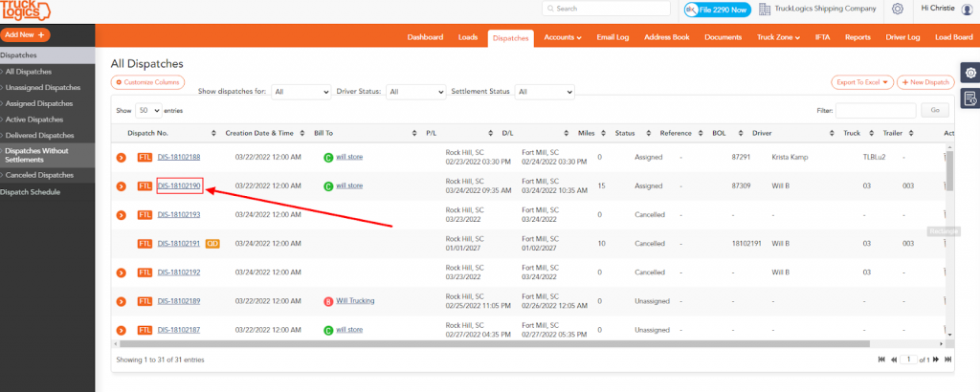Open Driver Status dropdown
Image resolution: width=980 pixels, height=392 pixels.
pyautogui.click(x=415, y=92)
